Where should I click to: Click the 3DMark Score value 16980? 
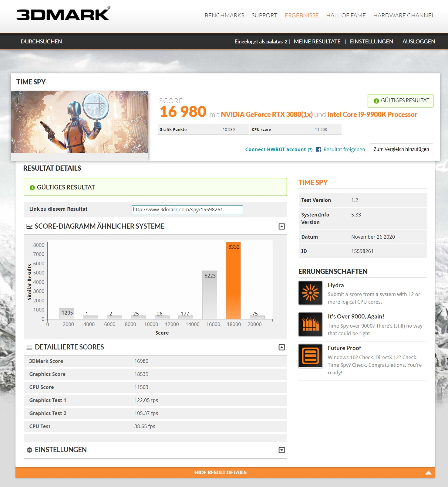coord(141,361)
